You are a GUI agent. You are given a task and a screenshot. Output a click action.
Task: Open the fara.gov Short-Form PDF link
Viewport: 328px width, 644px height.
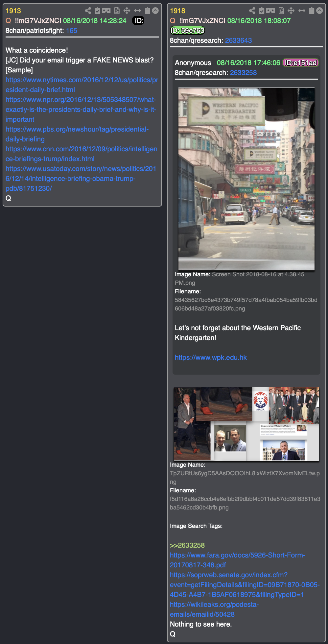click(238, 560)
